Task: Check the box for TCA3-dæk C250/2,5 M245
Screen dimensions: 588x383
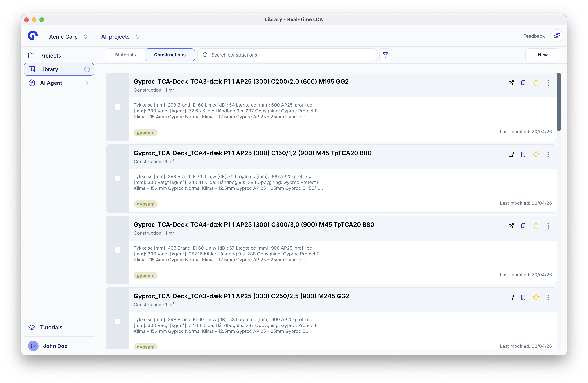Action: 118,322
